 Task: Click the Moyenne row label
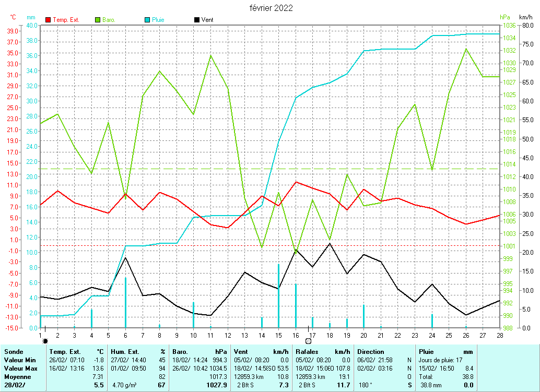click(x=17, y=377)
